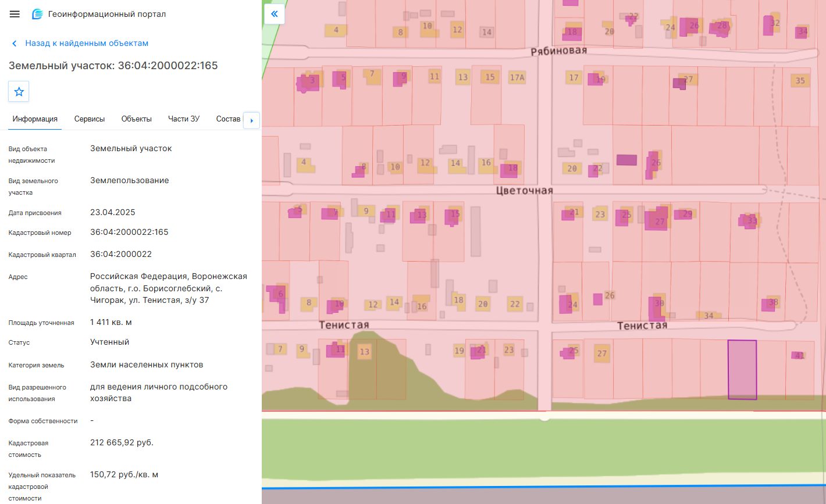
Task: Click the Геоинформационный портал title
Action: coord(107,14)
